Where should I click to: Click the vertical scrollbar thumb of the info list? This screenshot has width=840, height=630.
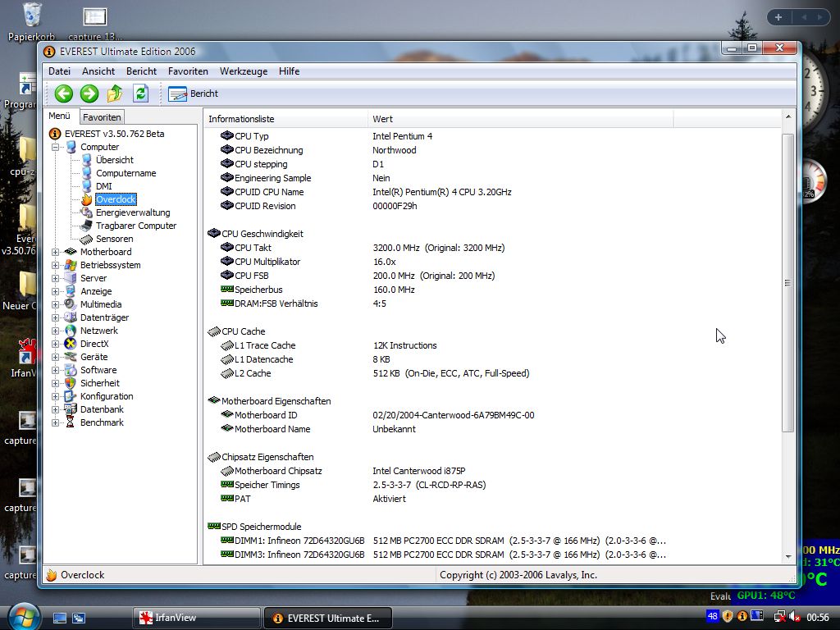(788, 283)
